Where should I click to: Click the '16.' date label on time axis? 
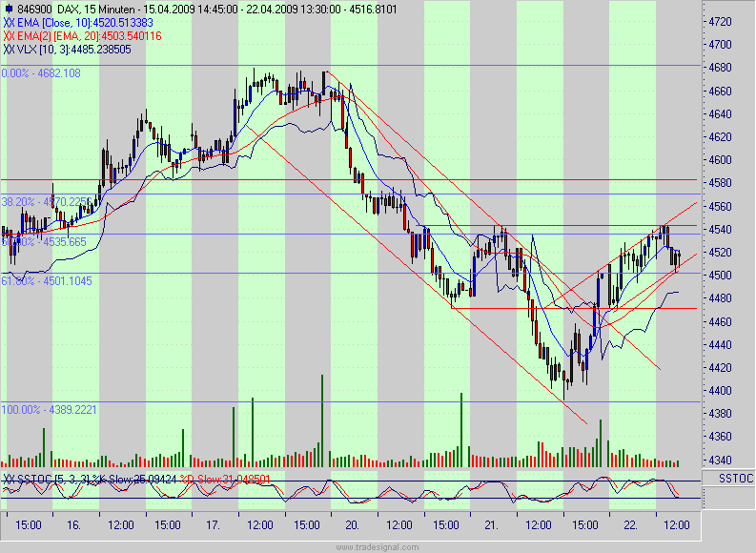point(73,525)
